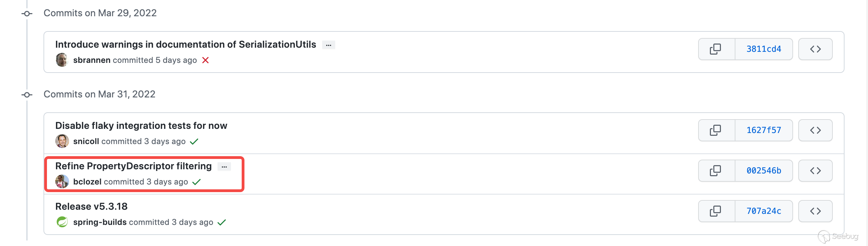Screen dimensions: 868x246
Task: Show passed checks for spring-builds commit
Action: click(x=222, y=222)
